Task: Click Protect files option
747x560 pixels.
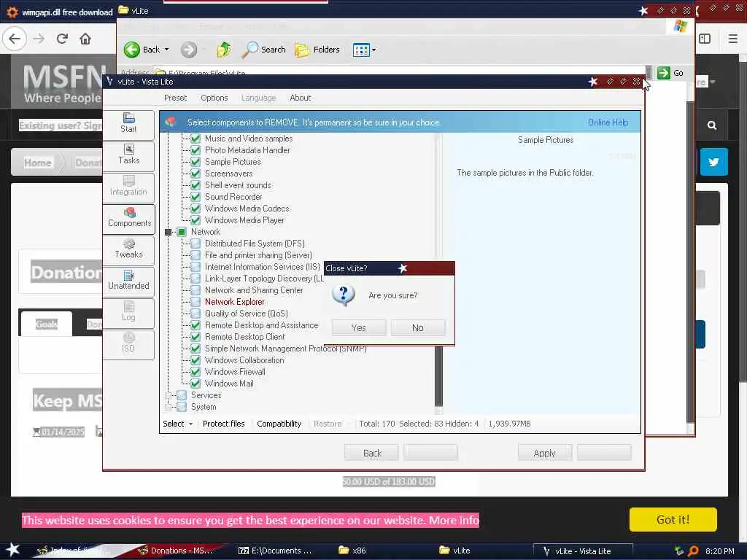Action: click(x=223, y=424)
